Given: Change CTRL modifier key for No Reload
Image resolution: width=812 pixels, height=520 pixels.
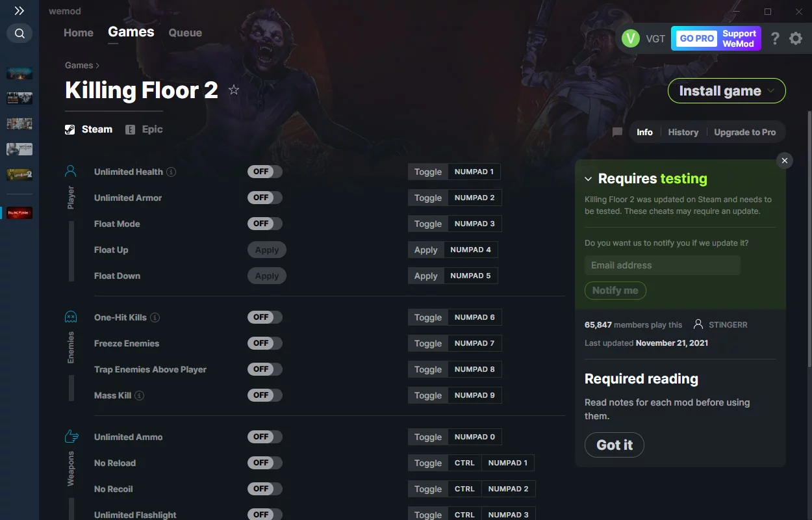Looking at the screenshot, I should [x=464, y=463].
